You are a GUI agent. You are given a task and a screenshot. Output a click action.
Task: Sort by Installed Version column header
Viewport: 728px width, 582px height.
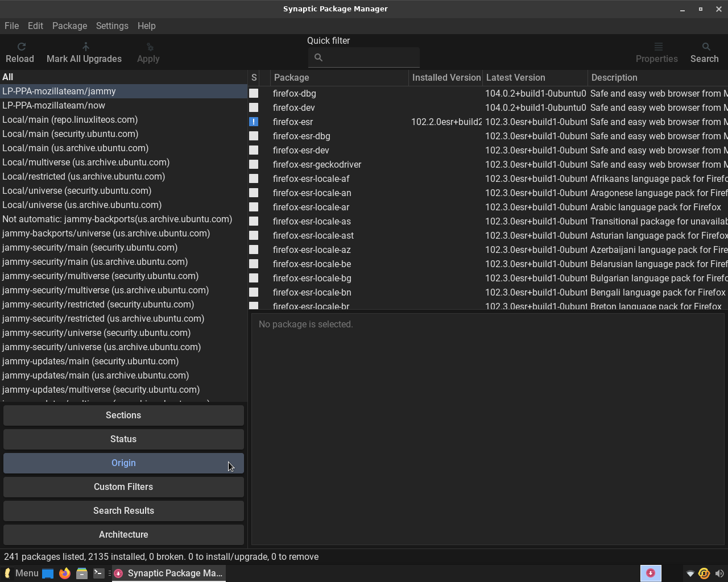point(446,77)
